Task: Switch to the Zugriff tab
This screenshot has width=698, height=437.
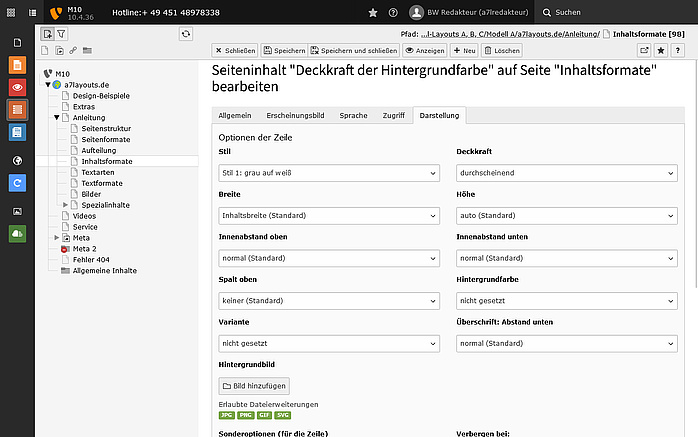Action: pyautogui.click(x=394, y=115)
